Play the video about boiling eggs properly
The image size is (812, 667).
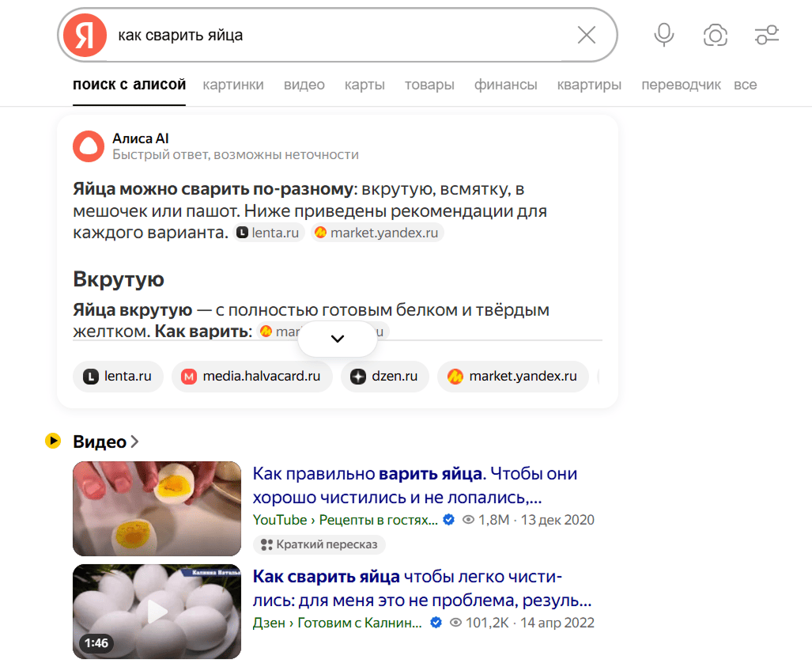(x=157, y=509)
